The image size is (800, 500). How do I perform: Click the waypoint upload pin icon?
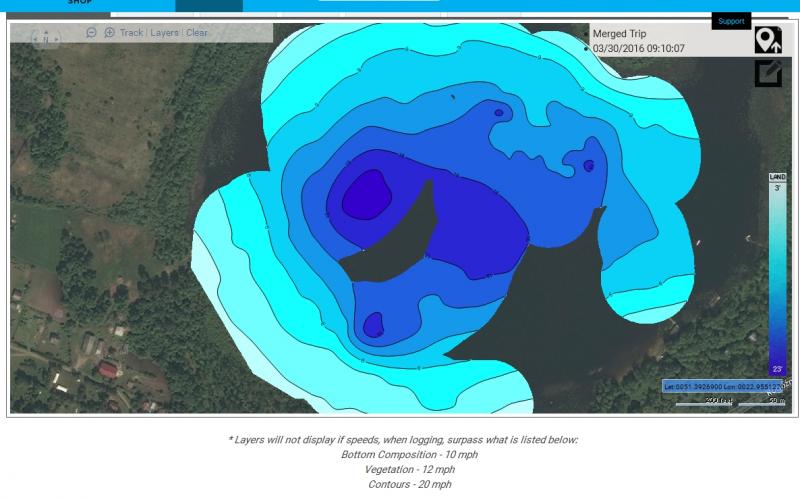coord(768,40)
